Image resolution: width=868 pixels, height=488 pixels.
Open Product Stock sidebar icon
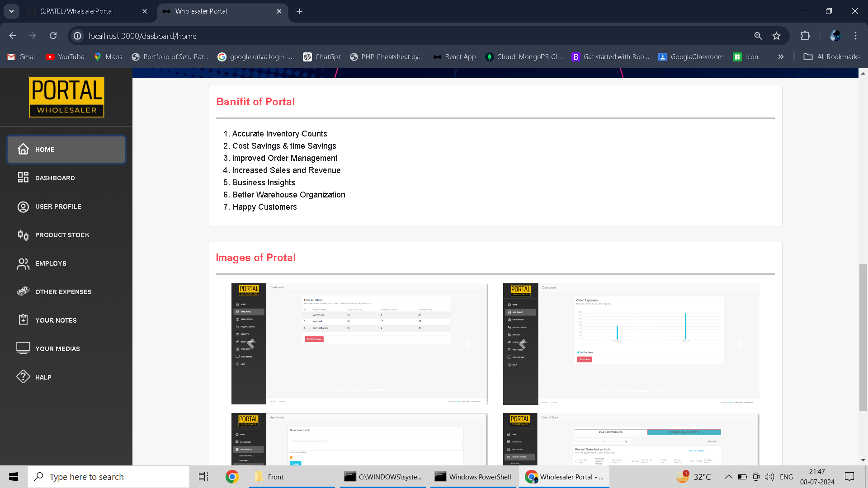tap(23, 235)
